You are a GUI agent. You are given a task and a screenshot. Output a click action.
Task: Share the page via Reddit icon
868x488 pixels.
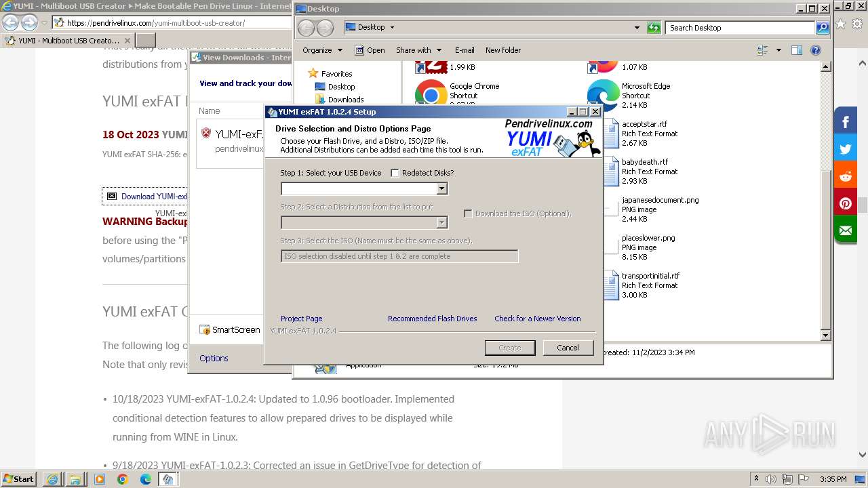pos(846,176)
